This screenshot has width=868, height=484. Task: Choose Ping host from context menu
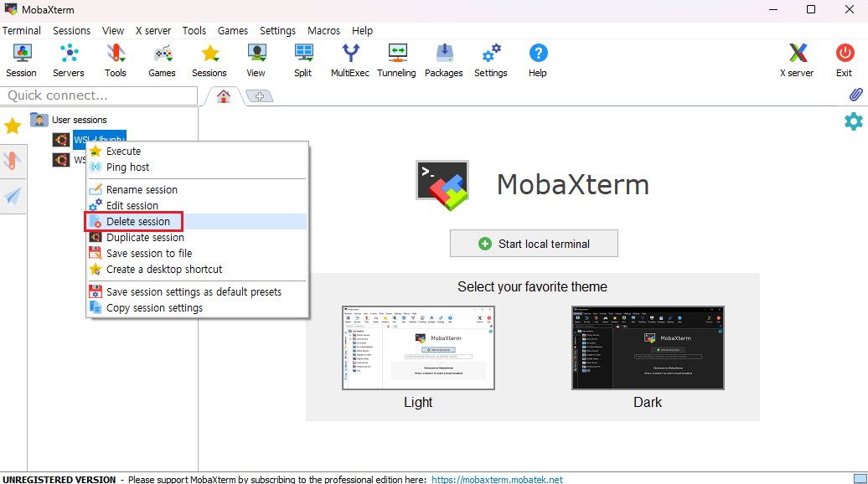coord(197,167)
